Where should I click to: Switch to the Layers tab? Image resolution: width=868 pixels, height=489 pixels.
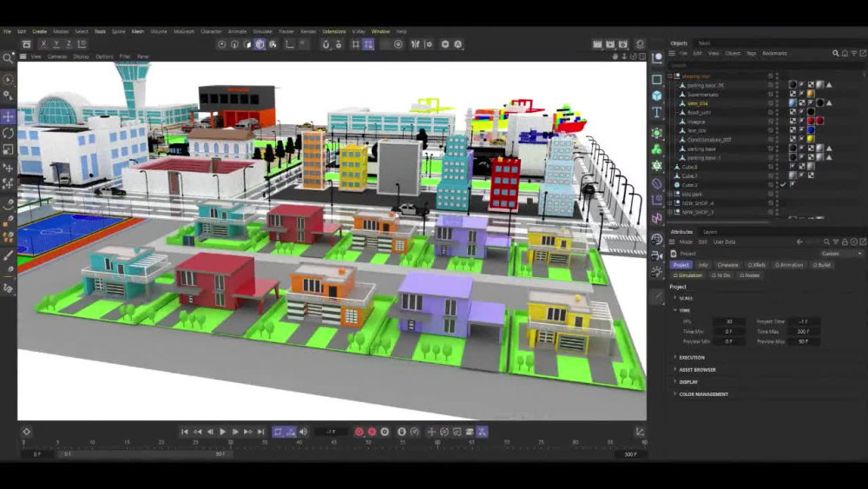710,232
